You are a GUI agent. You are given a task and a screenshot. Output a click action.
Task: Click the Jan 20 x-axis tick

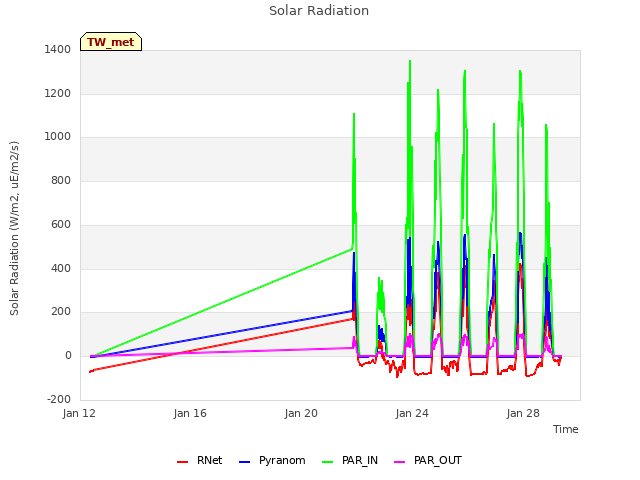(x=301, y=413)
